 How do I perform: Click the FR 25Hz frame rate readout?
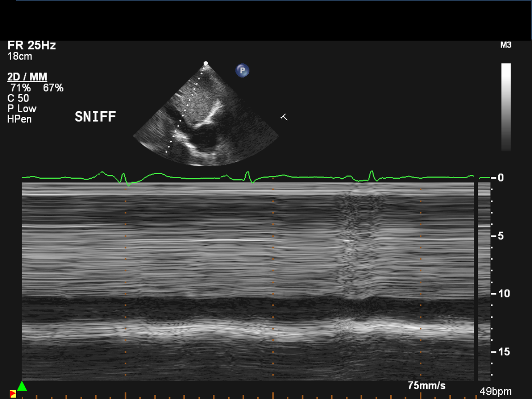point(31,46)
